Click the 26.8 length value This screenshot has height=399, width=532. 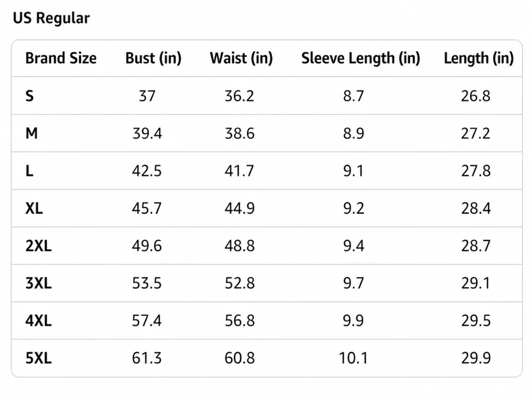(x=476, y=96)
